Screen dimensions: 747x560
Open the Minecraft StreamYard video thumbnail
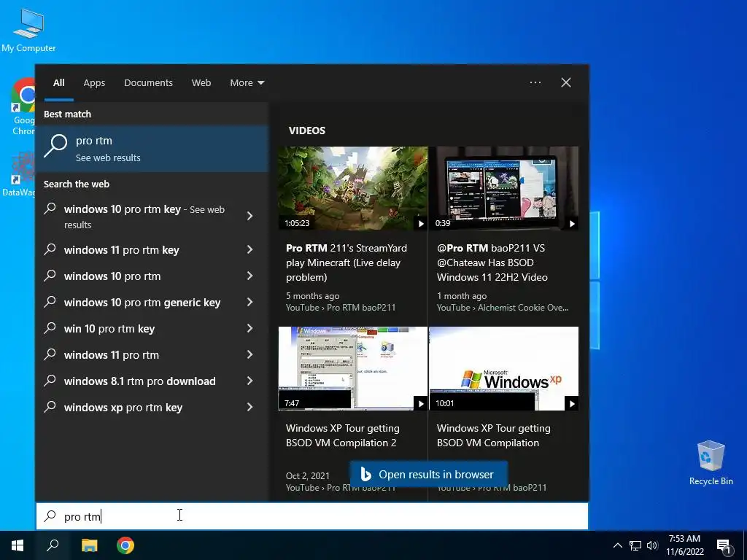(x=353, y=188)
